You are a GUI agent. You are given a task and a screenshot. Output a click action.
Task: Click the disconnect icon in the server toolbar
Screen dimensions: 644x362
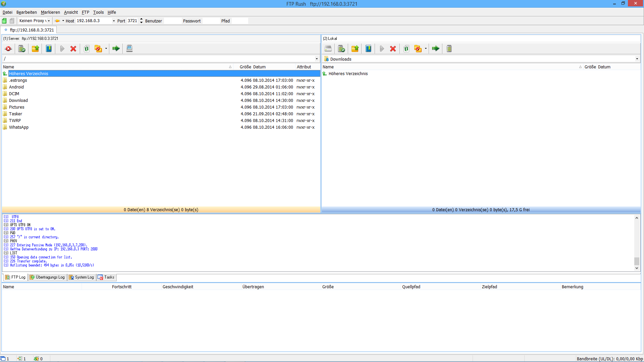point(8,49)
